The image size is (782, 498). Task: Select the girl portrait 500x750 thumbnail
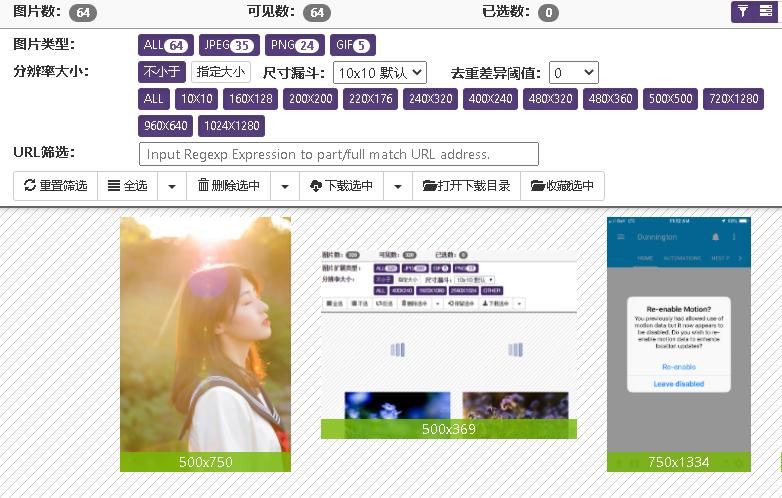[x=205, y=344]
